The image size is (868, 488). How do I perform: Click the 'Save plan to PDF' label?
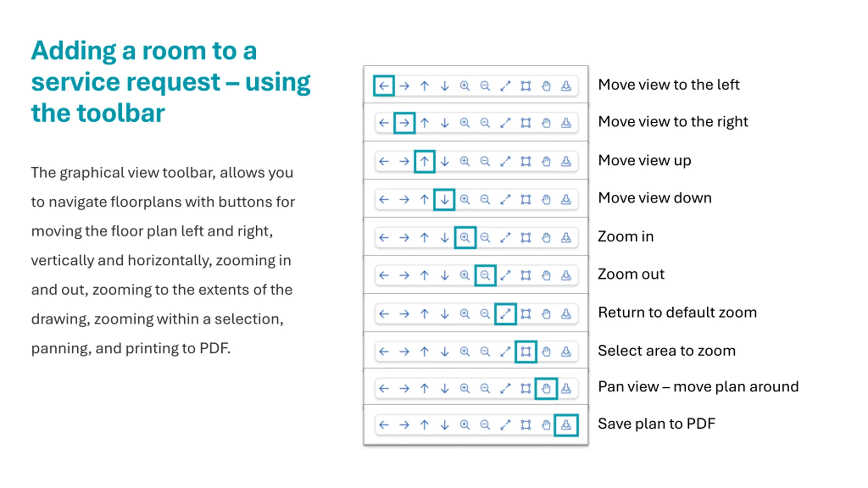pos(657,424)
